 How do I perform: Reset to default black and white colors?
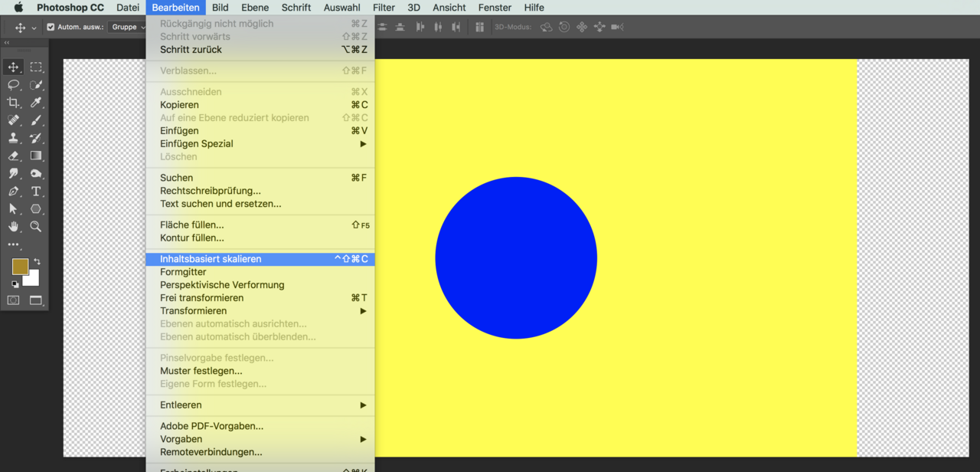click(15, 284)
